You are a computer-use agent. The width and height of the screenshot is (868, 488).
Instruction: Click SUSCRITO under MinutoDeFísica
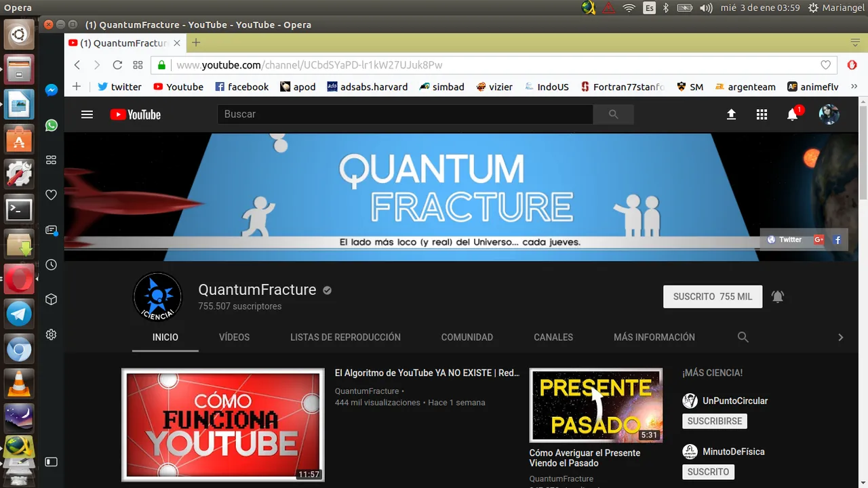point(708,472)
